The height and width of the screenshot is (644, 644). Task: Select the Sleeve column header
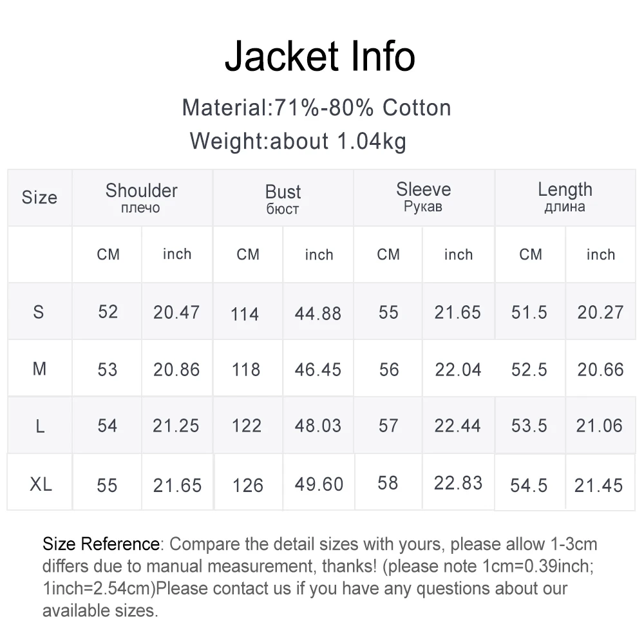[x=424, y=196]
